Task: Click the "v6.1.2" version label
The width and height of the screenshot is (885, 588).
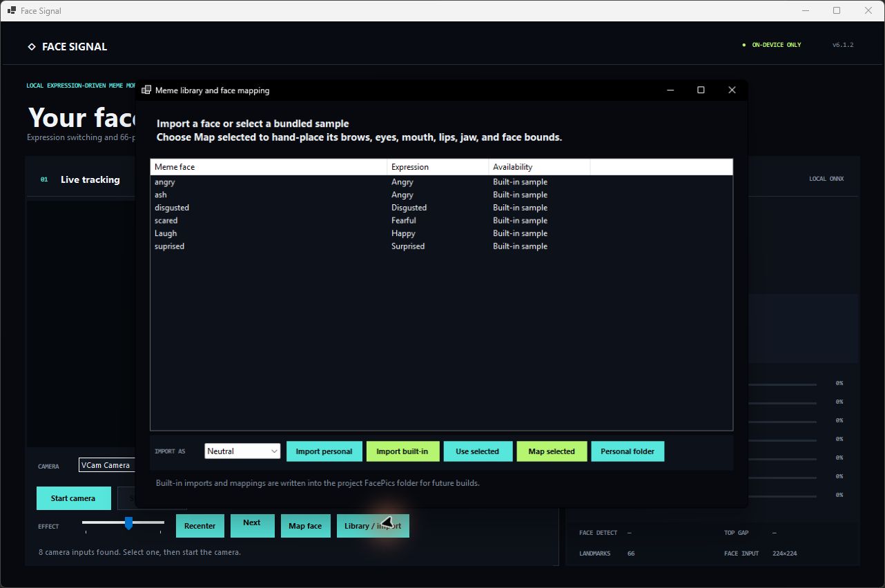Action: point(843,45)
